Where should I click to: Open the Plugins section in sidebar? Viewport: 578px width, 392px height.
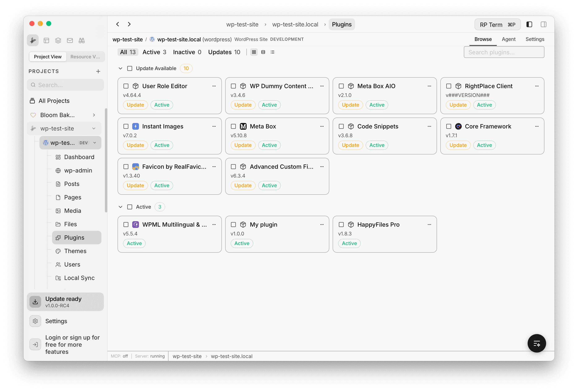74,238
